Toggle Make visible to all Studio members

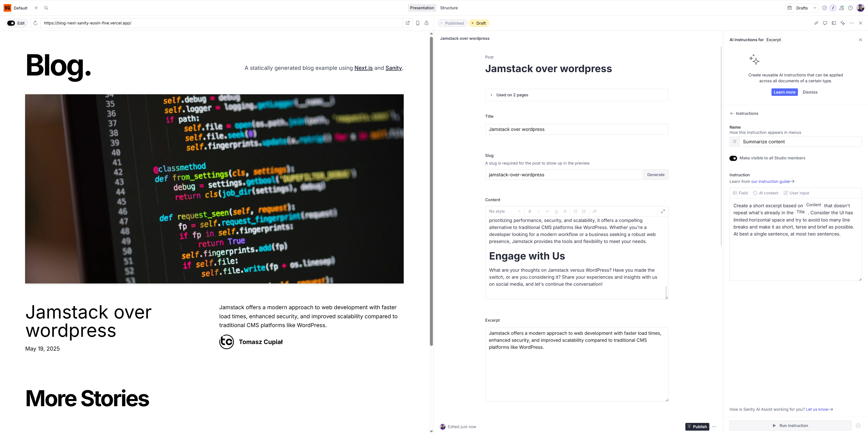[733, 158]
